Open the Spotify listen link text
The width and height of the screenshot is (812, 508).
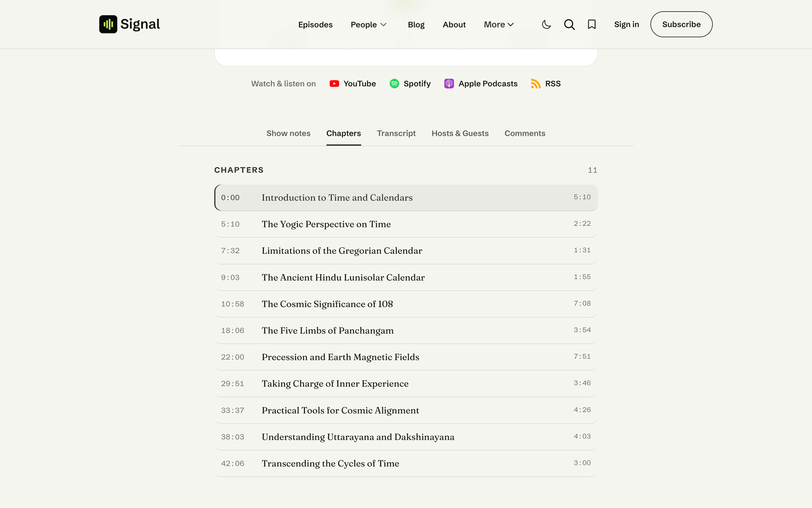point(417,84)
